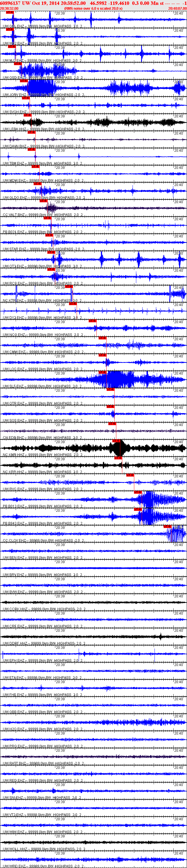This screenshot has height=868, width=187.
Task: Select the 'UW DDRF HHZ' station label
Action: (x=15, y=644)
